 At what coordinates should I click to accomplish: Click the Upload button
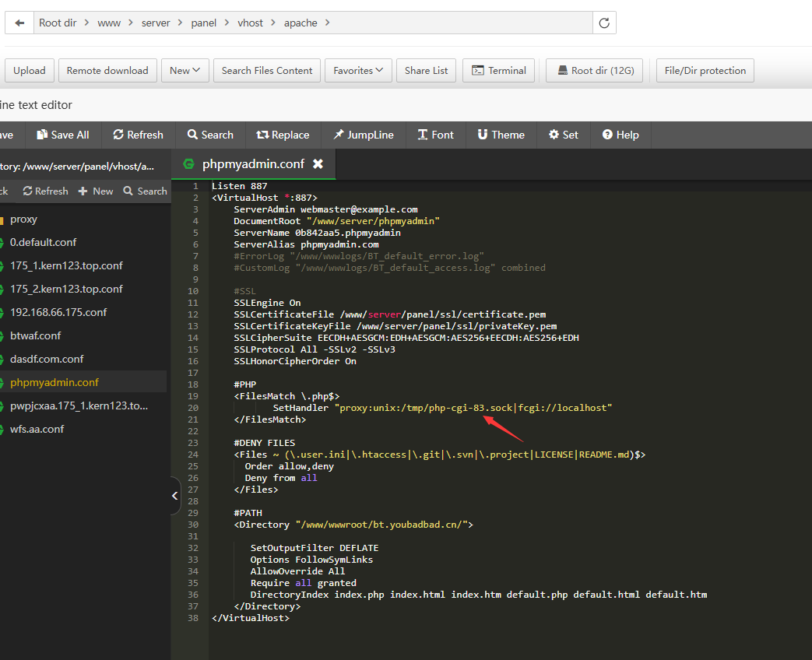[x=30, y=70]
